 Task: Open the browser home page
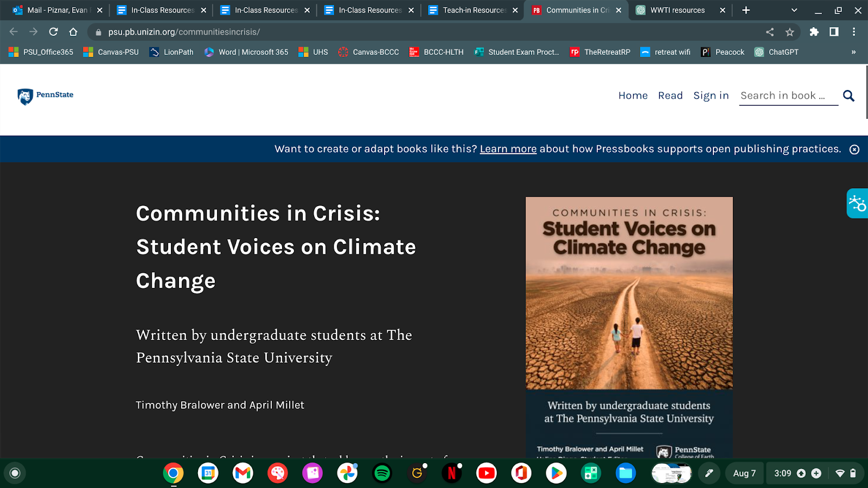[73, 32]
